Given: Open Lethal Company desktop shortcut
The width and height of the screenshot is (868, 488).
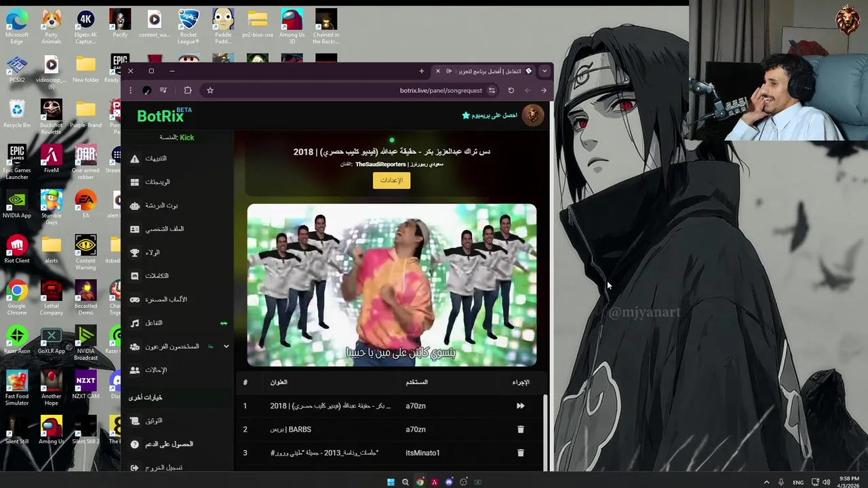Looking at the screenshot, I should [51, 298].
